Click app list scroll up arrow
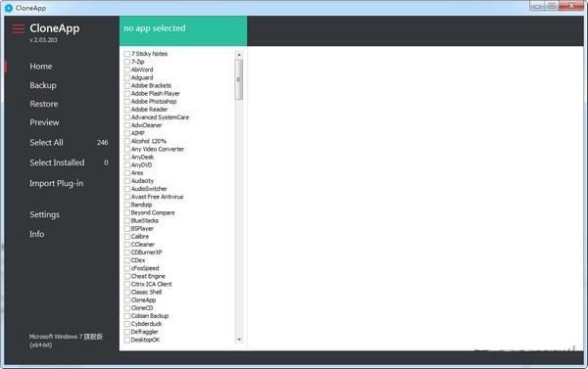 tap(239, 55)
